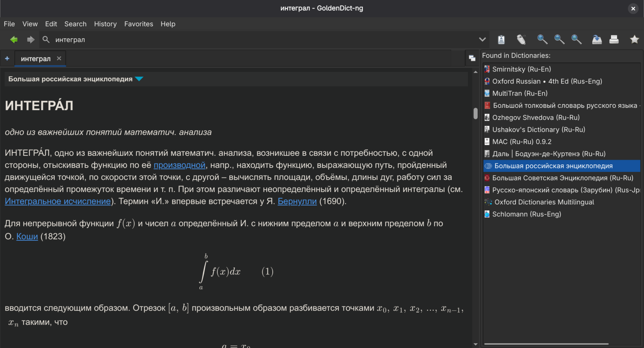Select Ushakov's Dictionary (Ru-Ru)
This screenshot has width=644, height=348.
coord(561,129)
